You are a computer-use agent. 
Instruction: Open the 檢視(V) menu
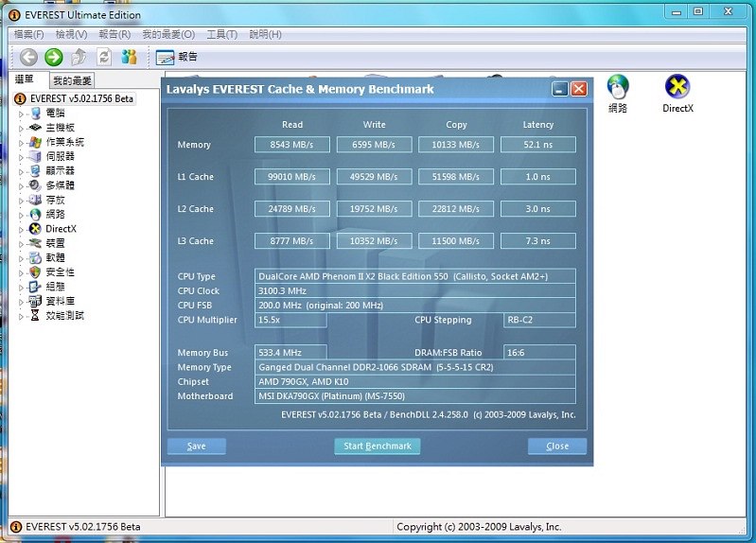click(x=71, y=34)
